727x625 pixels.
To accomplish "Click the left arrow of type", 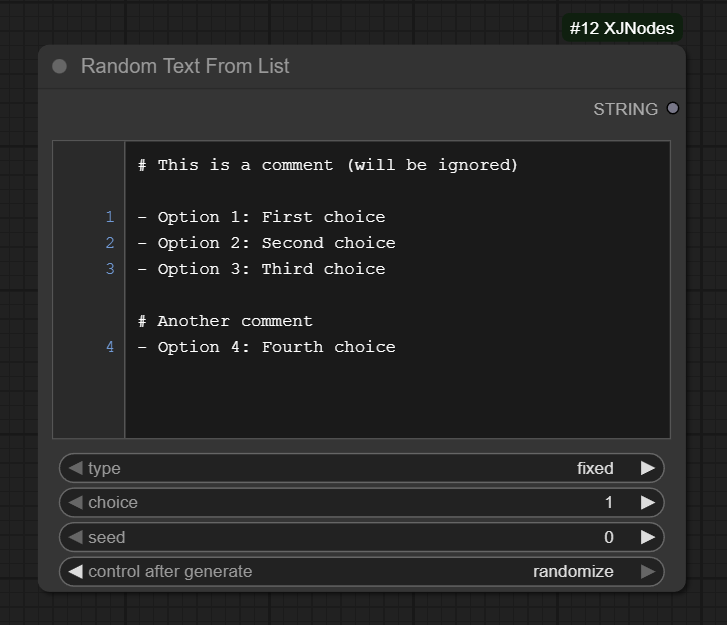I will pyautogui.click(x=76, y=468).
